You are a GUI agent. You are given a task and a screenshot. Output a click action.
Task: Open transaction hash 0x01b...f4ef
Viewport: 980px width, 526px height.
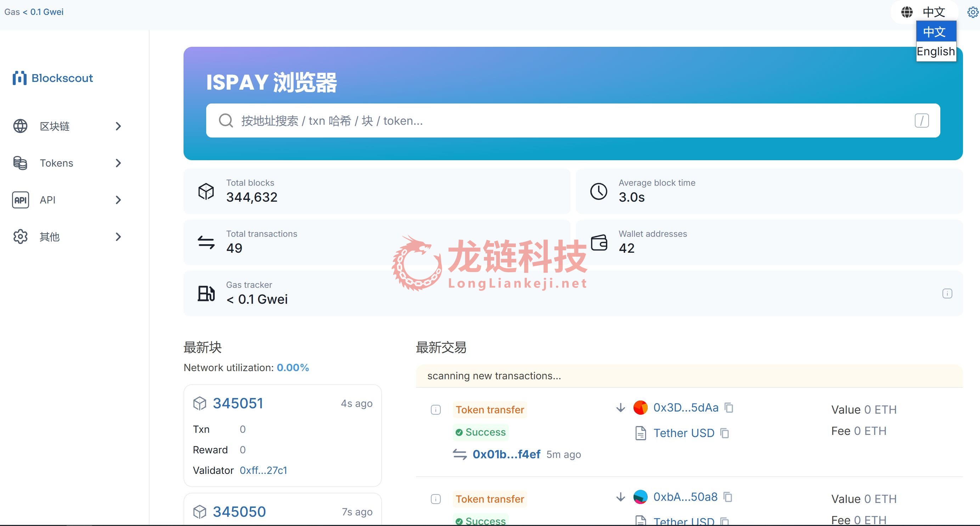(506, 454)
